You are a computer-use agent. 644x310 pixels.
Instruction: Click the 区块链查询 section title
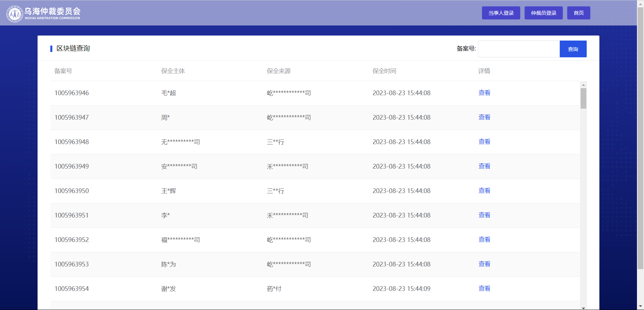(x=73, y=48)
